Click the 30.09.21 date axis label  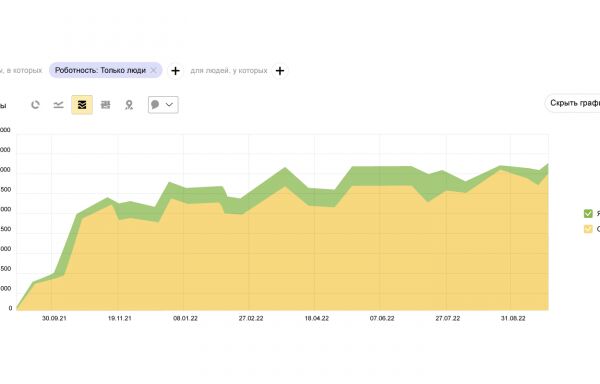pos(54,318)
